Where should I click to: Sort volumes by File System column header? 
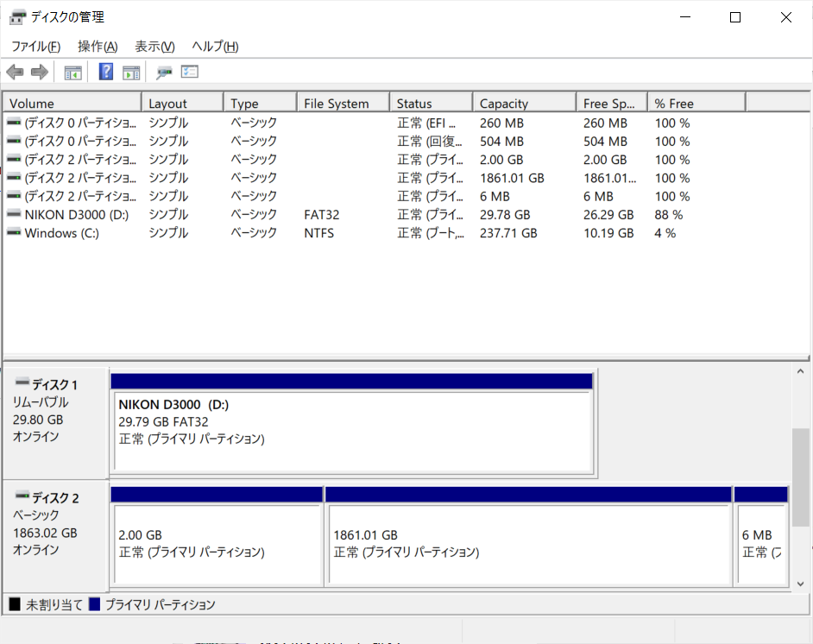point(336,104)
